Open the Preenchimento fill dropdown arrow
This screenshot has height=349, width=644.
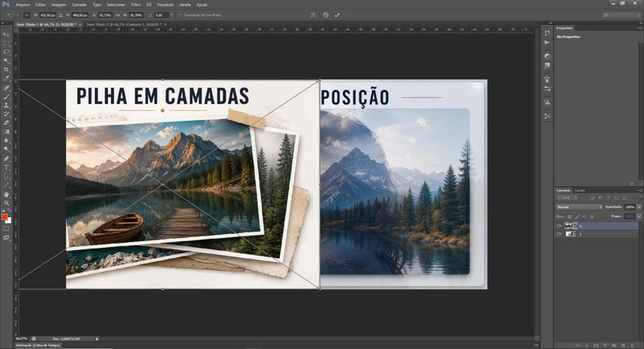638,216
